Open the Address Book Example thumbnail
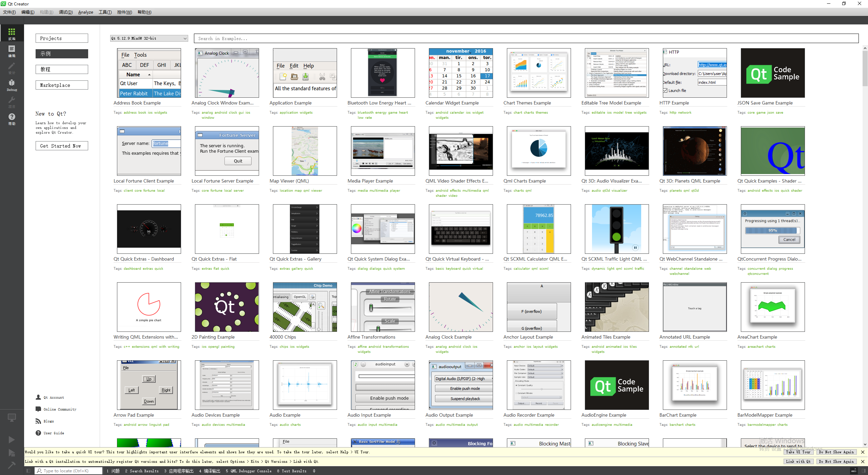Screen dimensions: 868x475 point(149,73)
